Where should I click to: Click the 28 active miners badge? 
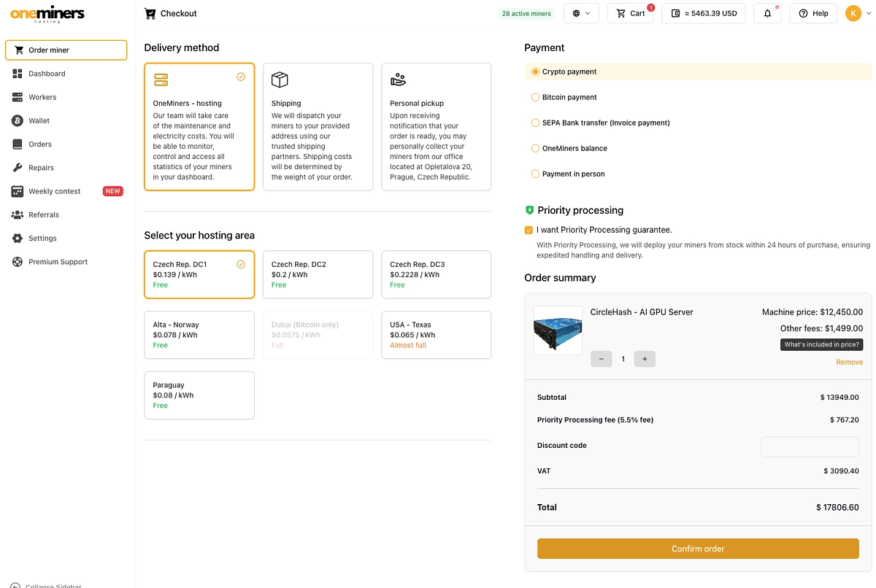point(526,13)
